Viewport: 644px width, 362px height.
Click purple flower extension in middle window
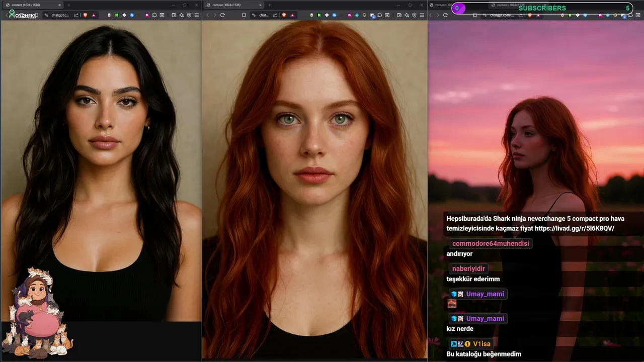[x=350, y=15]
